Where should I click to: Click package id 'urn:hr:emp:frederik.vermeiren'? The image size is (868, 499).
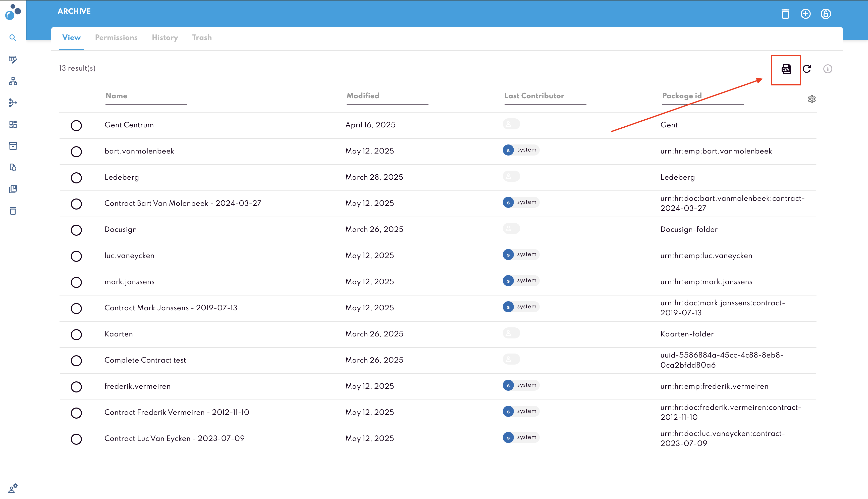[714, 386]
